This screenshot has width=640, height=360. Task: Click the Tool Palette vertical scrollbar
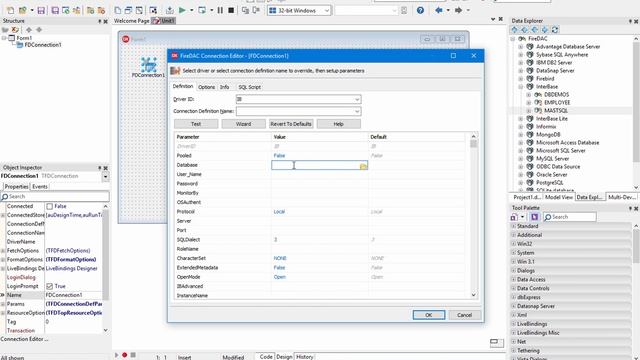coord(636,291)
